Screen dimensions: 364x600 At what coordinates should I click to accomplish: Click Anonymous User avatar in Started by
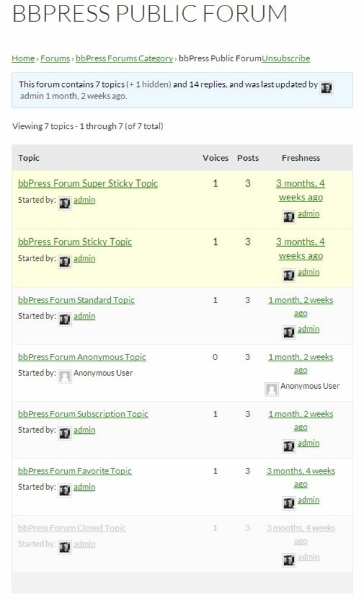click(x=65, y=377)
